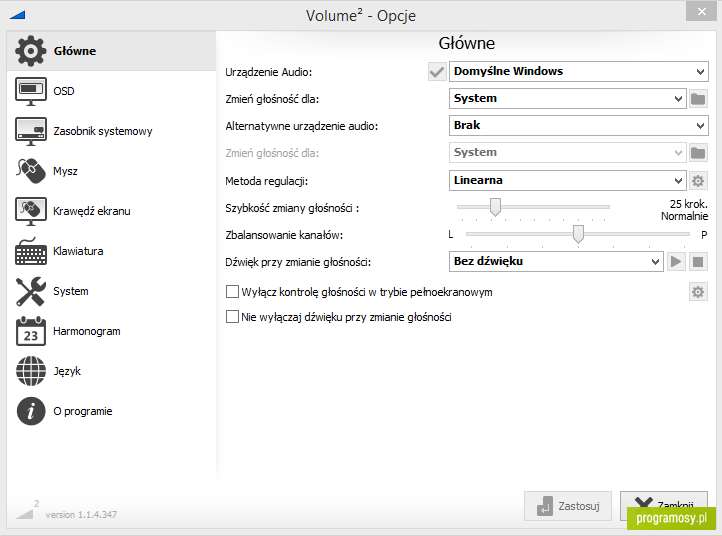This screenshot has height=536, width=722.
Task: Click the Klawiatura keyboard icon
Action: pos(30,251)
